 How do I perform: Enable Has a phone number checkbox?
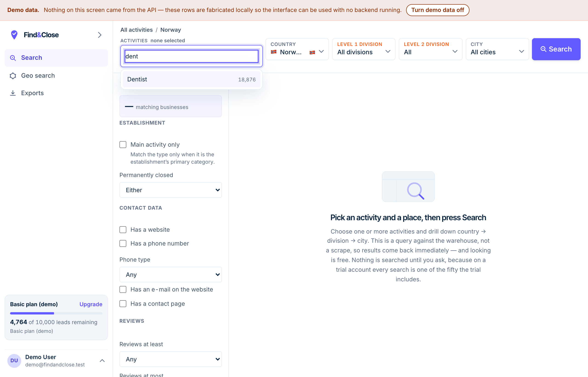tap(123, 243)
